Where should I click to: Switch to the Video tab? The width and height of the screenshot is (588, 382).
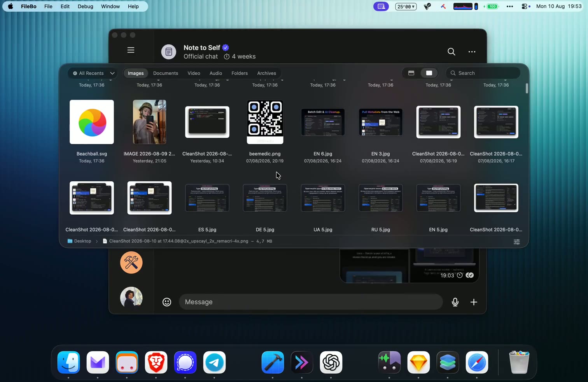pos(194,73)
